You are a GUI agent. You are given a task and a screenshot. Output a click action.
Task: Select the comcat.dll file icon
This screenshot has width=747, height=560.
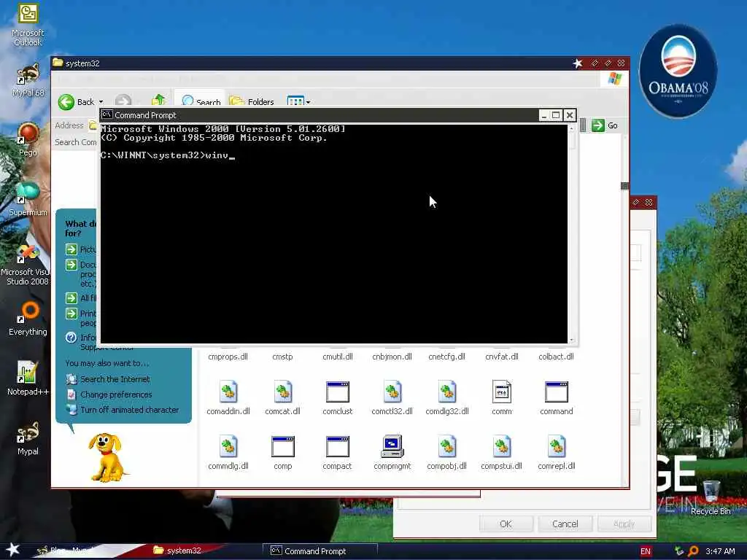point(283,392)
